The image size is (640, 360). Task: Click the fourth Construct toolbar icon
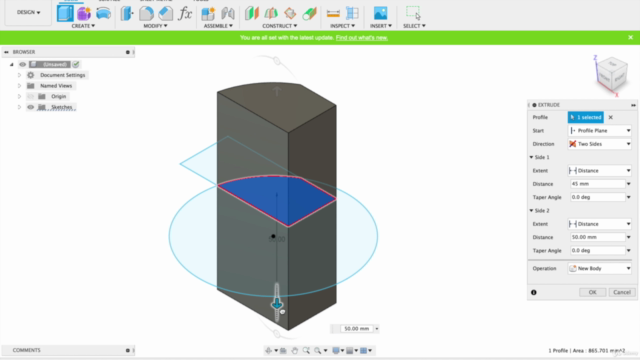pyautogui.click(x=309, y=13)
